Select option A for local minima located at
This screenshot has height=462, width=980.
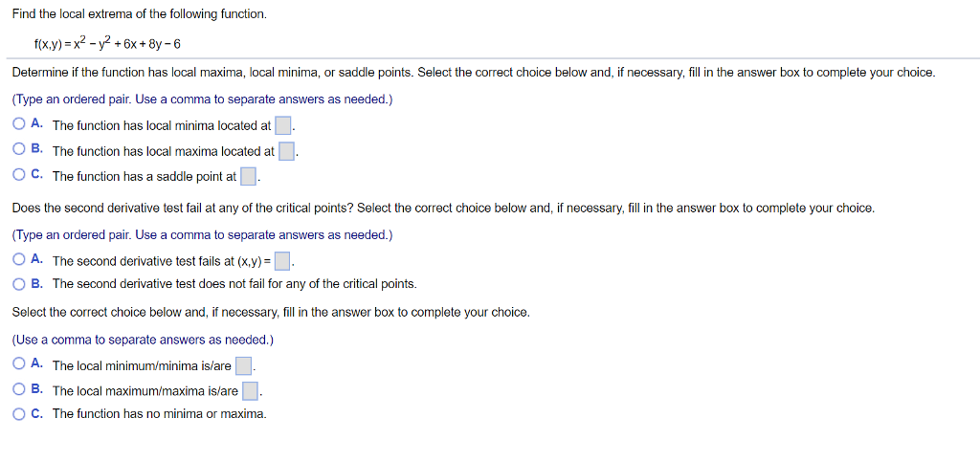pyautogui.click(x=19, y=124)
